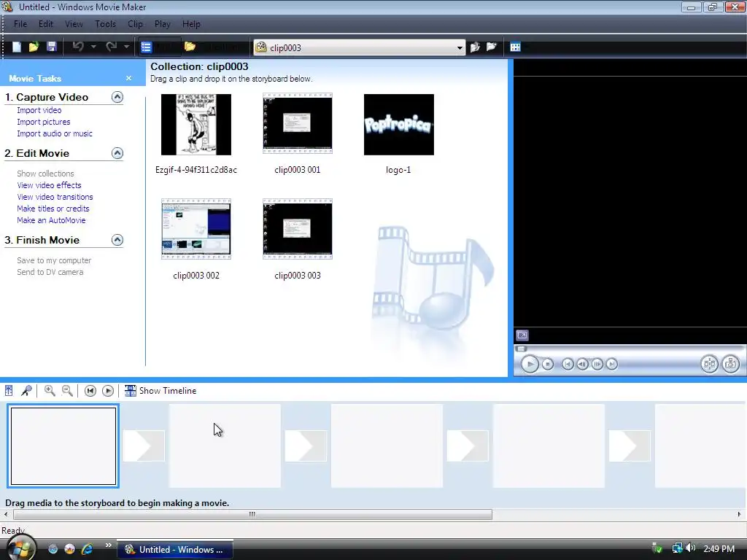Viewport: 747px width, 560px height.
Task: Click the New Project icon
Action: (17, 47)
